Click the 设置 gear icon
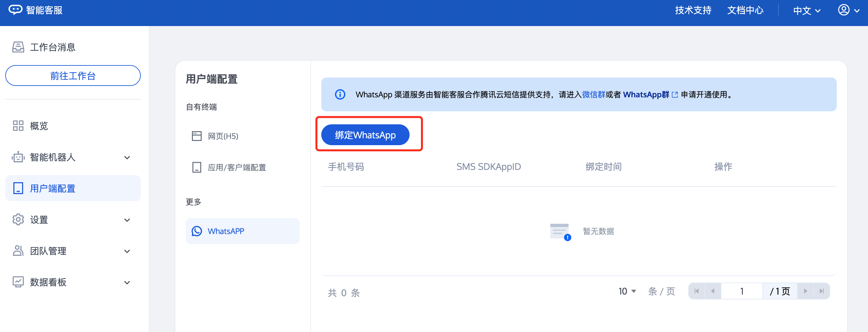 pyautogui.click(x=18, y=219)
